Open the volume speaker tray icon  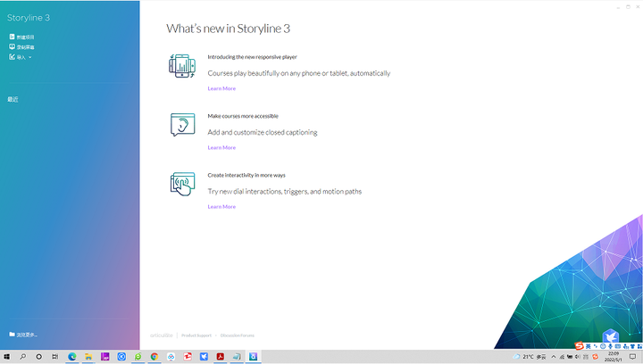[578, 357]
